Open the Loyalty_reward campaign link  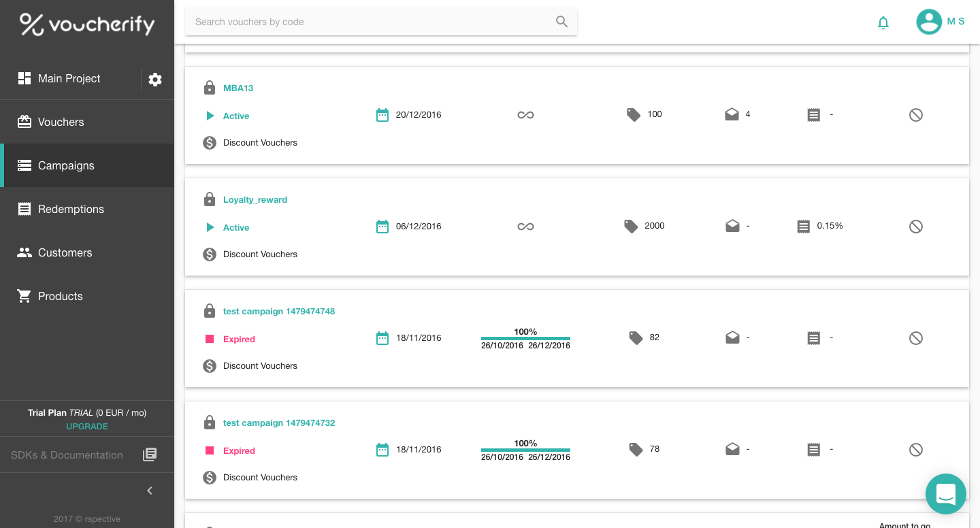pyautogui.click(x=255, y=200)
